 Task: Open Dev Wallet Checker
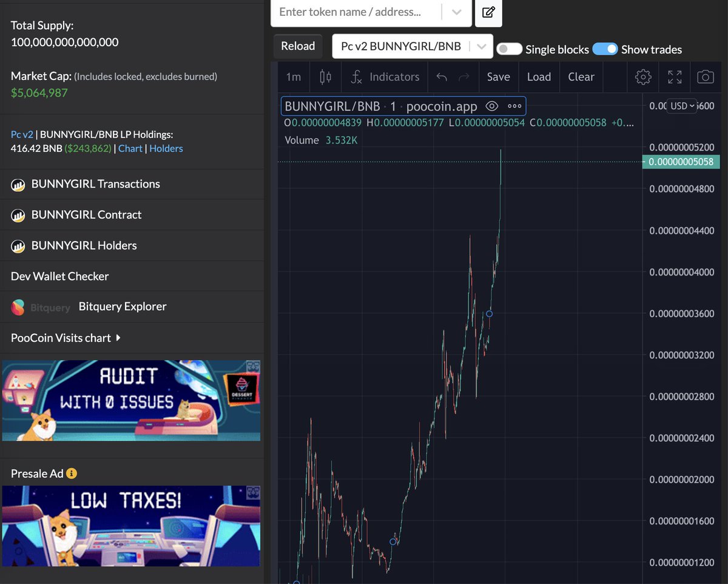click(x=59, y=276)
